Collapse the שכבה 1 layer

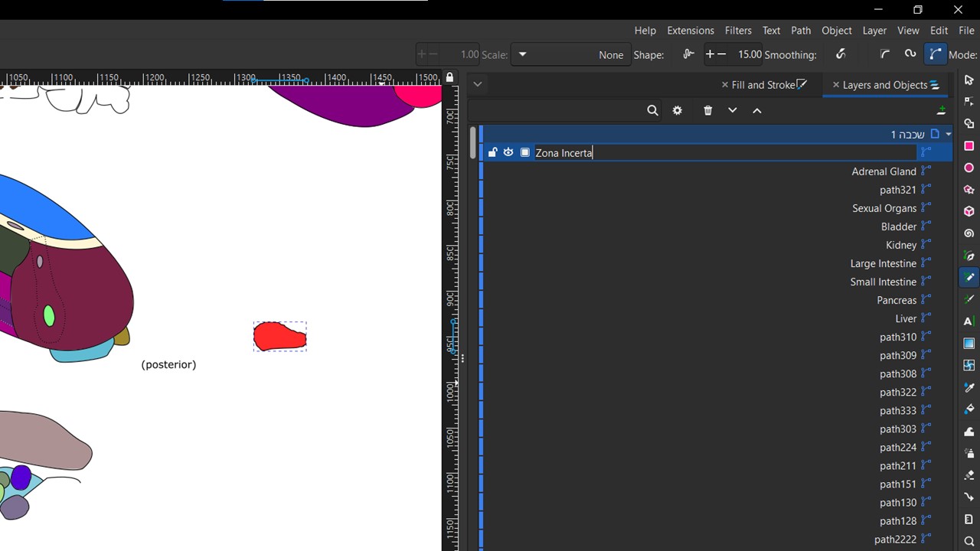point(948,135)
